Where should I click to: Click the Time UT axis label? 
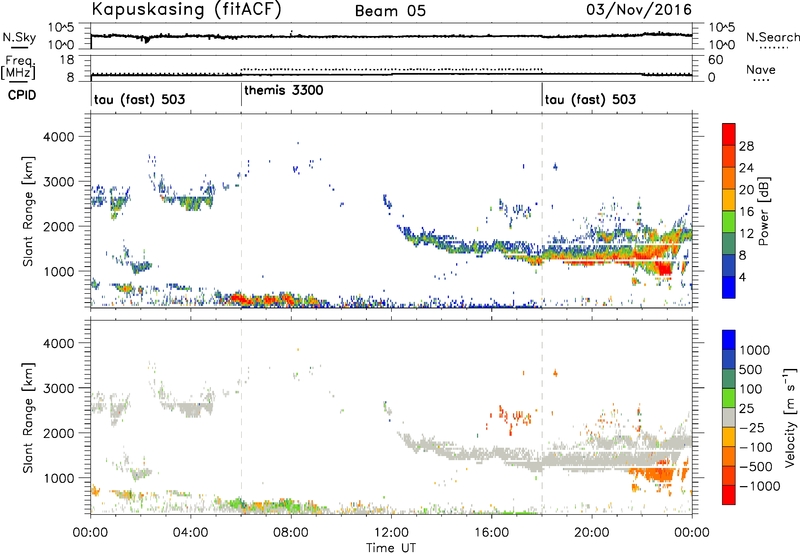click(x=391, y=548)
